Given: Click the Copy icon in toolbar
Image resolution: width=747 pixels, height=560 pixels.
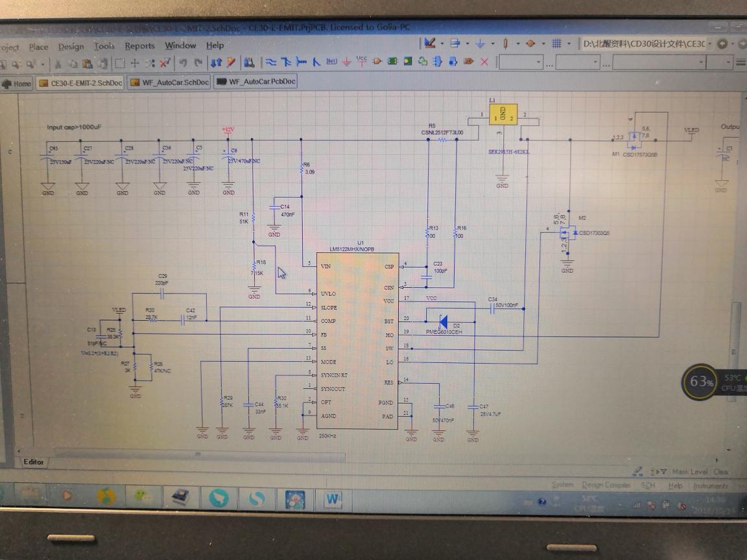Looking at the screenshot, I should click(73, 64).
